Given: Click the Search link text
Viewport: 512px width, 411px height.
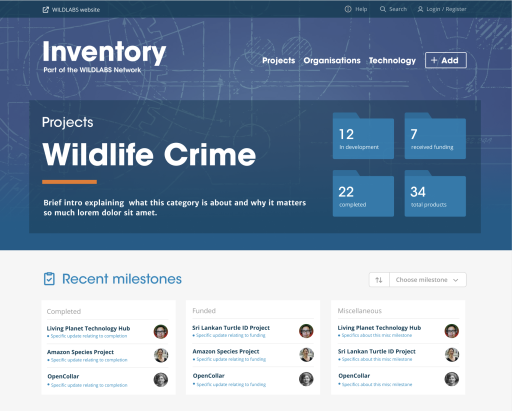Looking at the screenshot, I should [x=398, y=9].
